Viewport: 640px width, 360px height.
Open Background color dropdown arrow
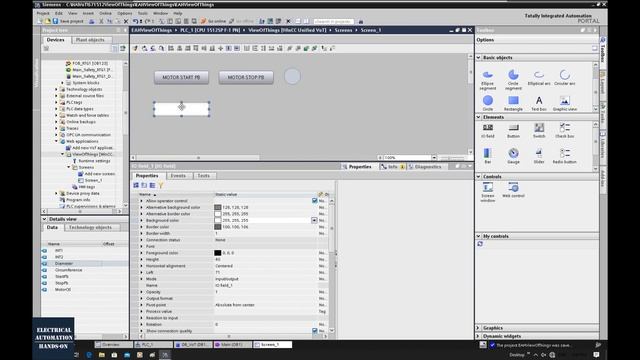coord(314,220)
